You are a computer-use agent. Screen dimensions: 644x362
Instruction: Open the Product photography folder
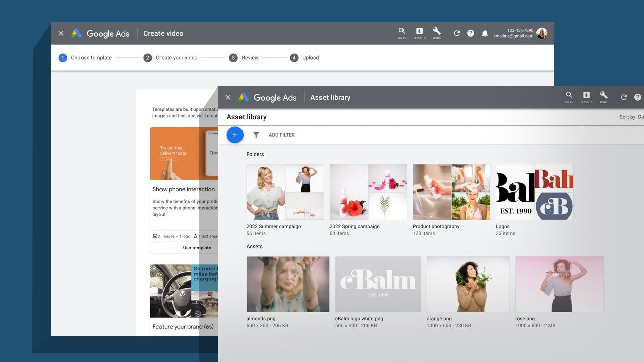[x=451, y=192]
